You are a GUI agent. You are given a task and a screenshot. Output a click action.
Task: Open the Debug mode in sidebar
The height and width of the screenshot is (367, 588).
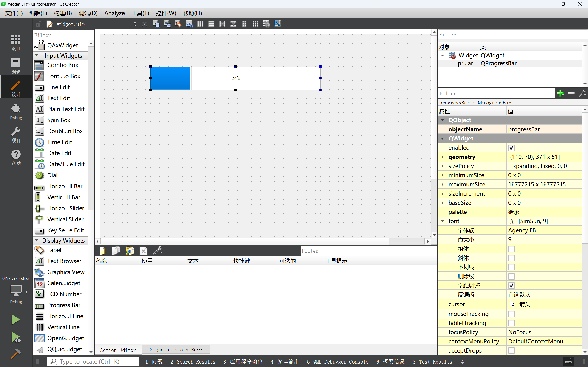click(16, 111)
